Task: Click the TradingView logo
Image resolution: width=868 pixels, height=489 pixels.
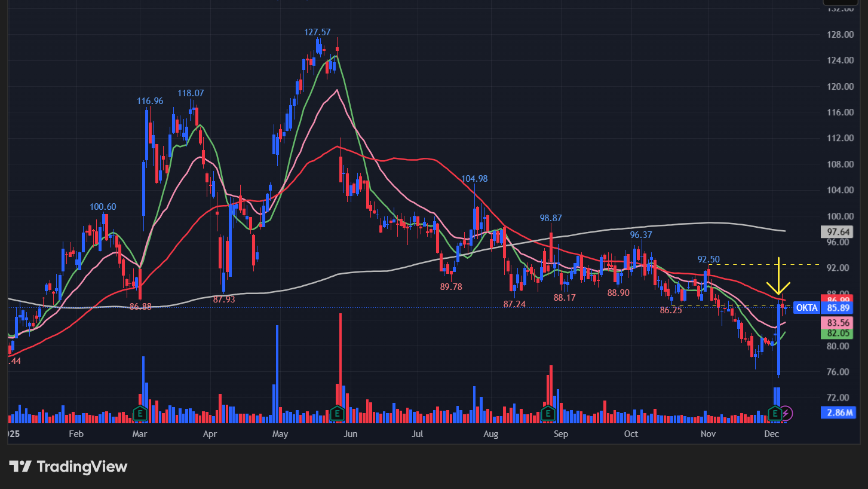Action: coord(68,466)
